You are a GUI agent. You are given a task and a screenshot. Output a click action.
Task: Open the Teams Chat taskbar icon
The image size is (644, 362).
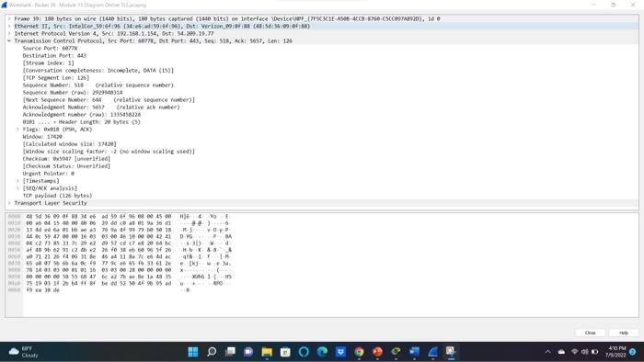(248, 352)
